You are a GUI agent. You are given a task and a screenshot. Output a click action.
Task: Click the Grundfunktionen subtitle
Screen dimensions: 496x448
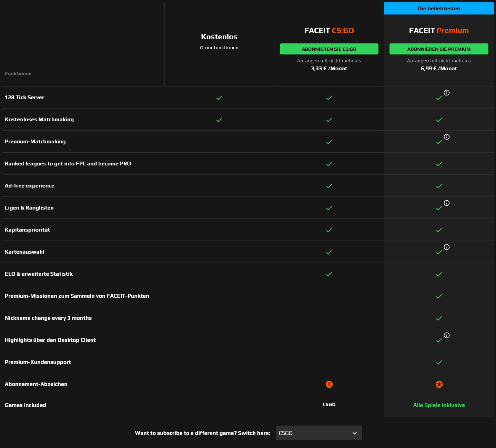pyautogui.click(x=219, y=48)
